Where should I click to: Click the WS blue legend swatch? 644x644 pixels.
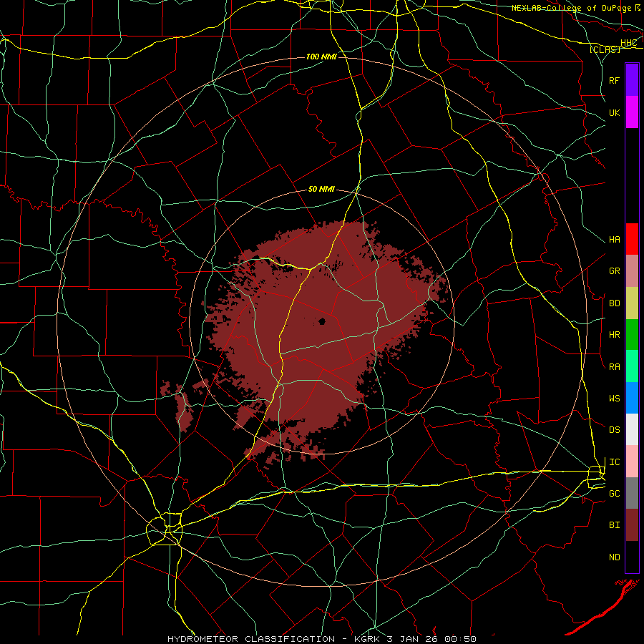(632, 398)
